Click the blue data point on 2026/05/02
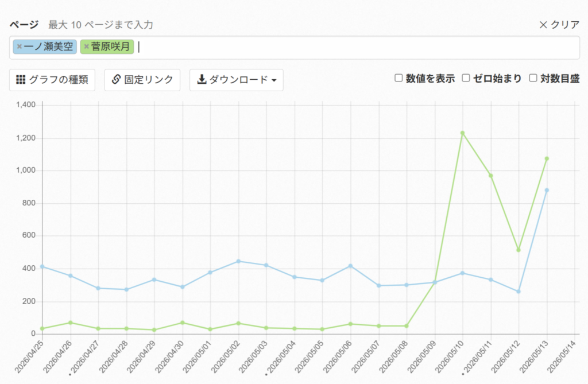Screen dimensions: 588x384 coord(238,261)
